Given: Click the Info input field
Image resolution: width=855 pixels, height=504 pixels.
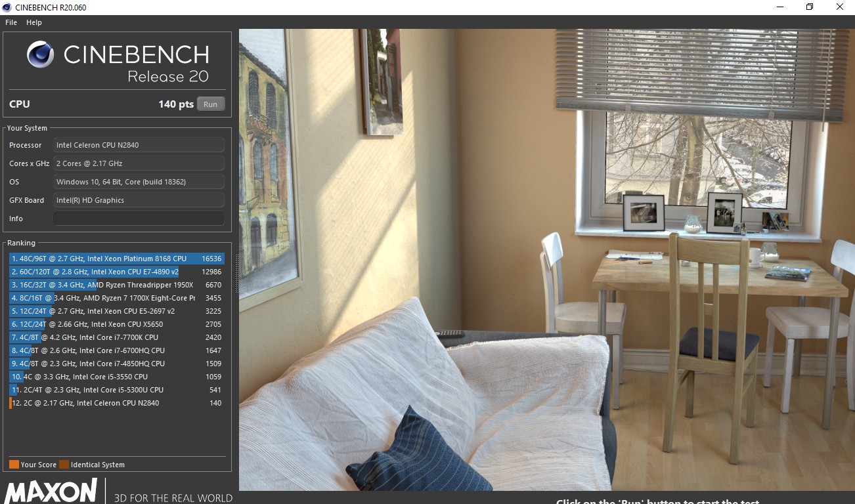Looking at the screenshot, I should tap(139, 219).
